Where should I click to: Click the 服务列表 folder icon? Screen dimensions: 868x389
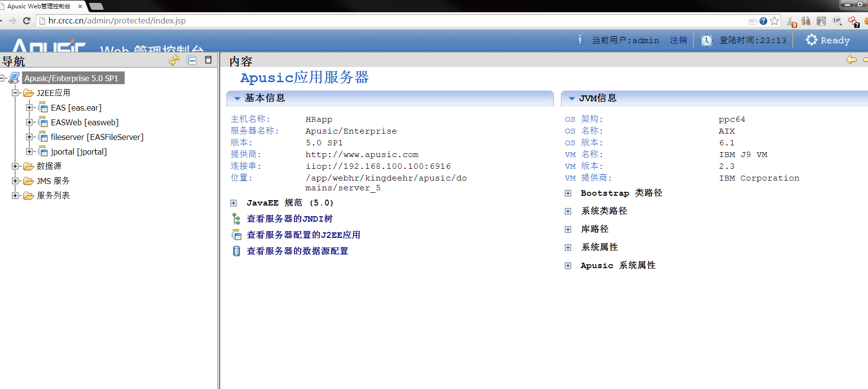(29, 196)
